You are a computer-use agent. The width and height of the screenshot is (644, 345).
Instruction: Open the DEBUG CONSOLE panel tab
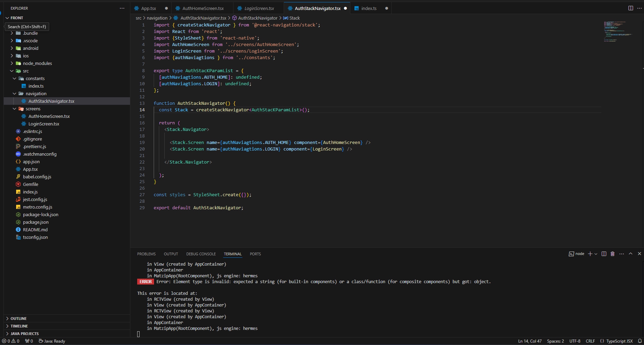point(201,254)
